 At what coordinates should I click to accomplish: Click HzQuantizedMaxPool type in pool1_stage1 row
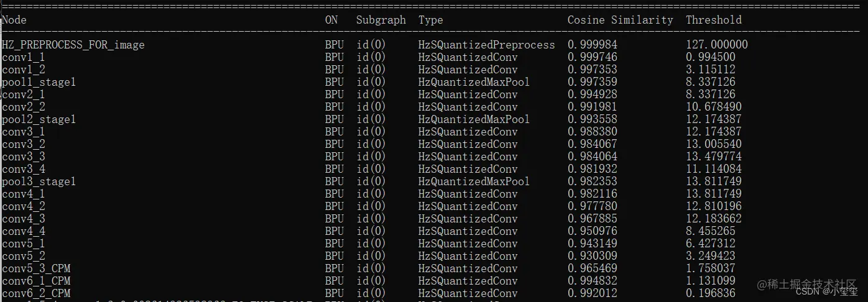[474, 82]
